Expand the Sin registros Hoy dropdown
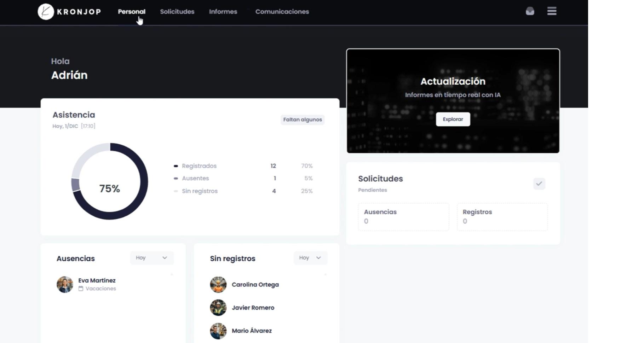Viewport: 644px width, 343px height. click(310, 258)
